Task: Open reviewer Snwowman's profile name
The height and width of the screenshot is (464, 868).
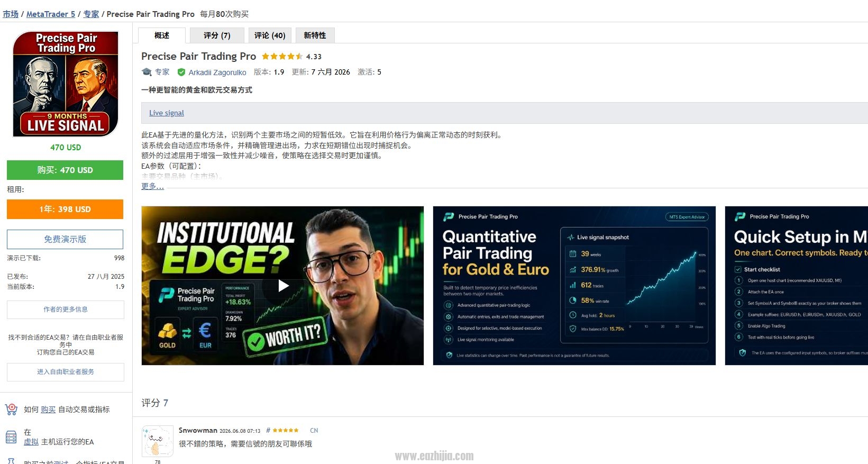Action: click(198, 430)
